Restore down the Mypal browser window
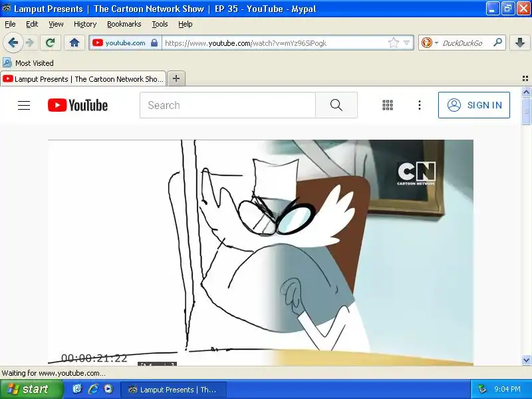 point(507,9)
